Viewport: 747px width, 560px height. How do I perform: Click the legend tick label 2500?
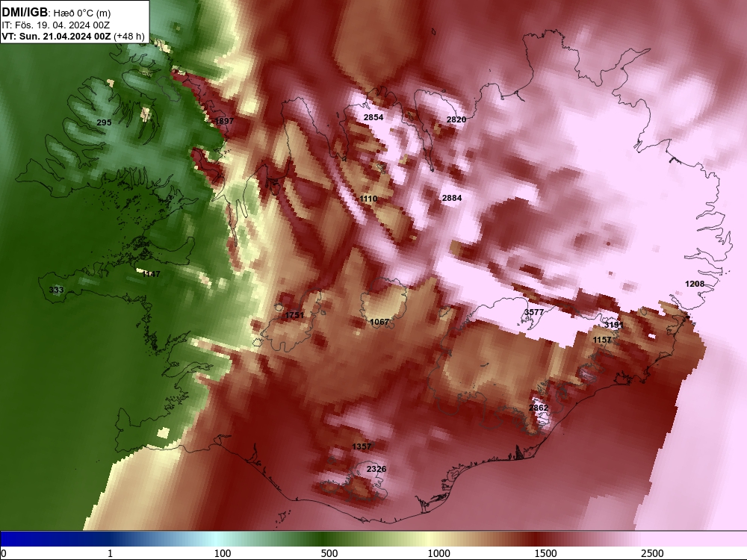click(652, 553)
